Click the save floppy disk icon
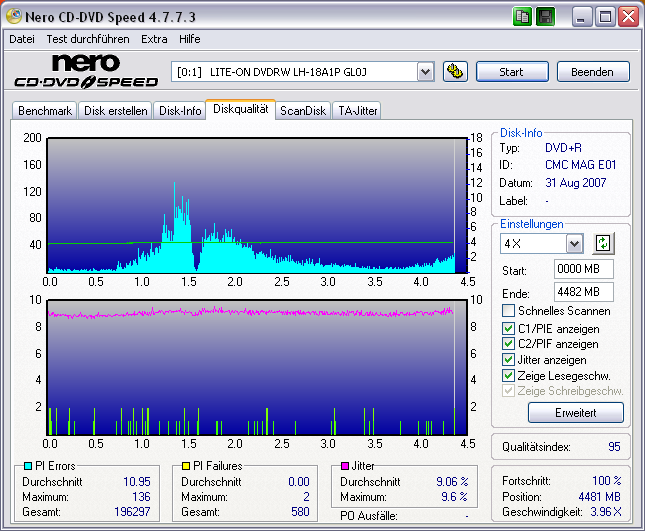The image size is (645, 531). [545, 17]
